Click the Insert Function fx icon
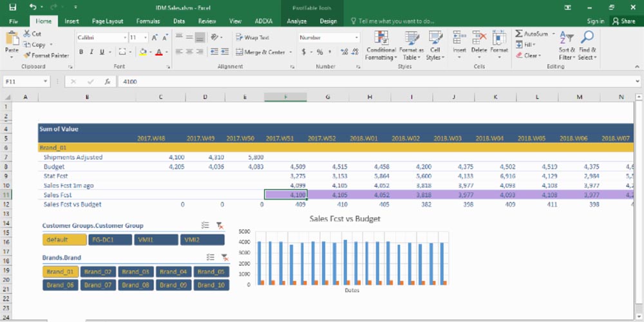The width and height of the screenshot is (644, 322). coord(107,82)
